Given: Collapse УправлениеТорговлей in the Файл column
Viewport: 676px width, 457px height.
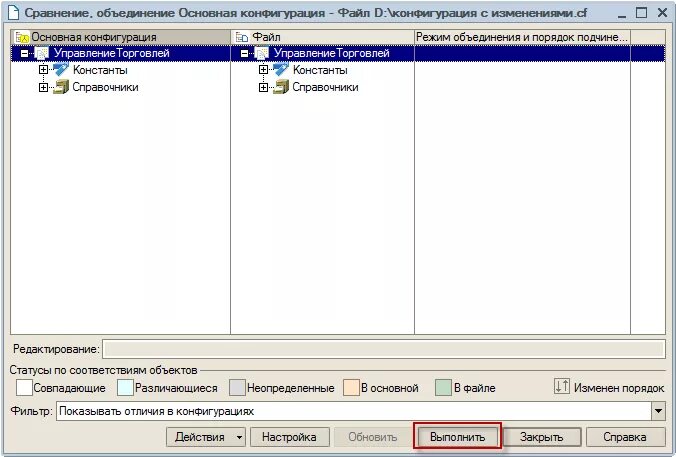Looking at the screenshot, I should point(244,54).
